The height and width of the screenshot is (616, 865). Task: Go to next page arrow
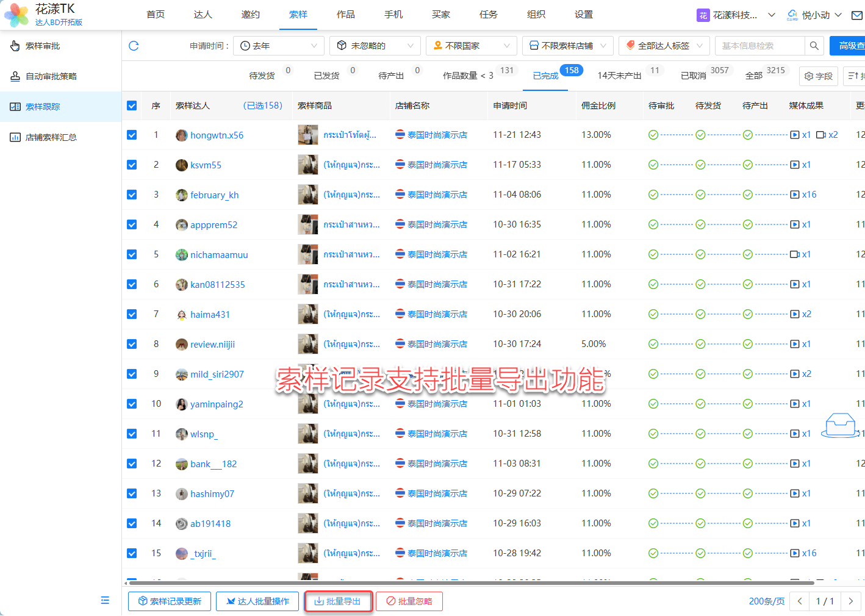[x=851, y=601]
